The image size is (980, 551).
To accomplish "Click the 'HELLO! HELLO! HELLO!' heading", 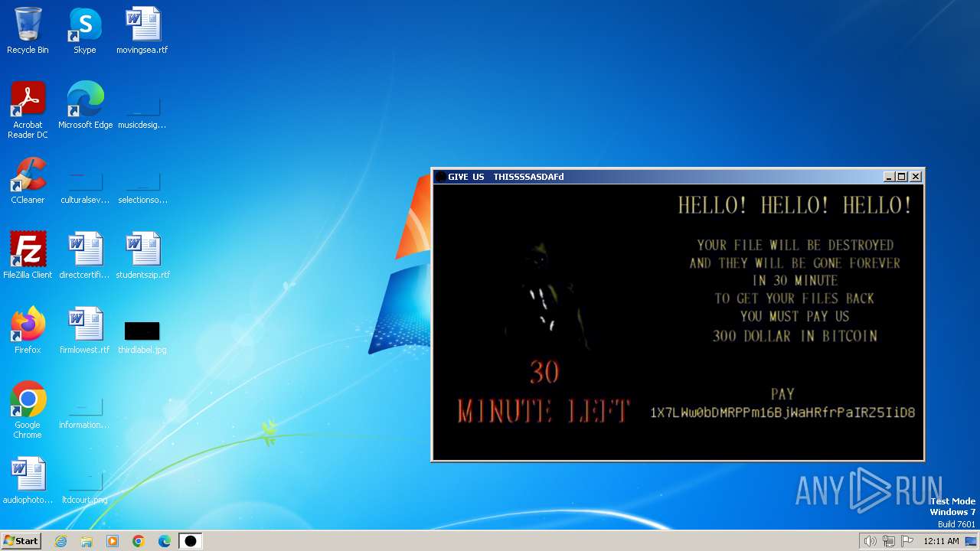I will pyautogui.click(x=795, y=205).
